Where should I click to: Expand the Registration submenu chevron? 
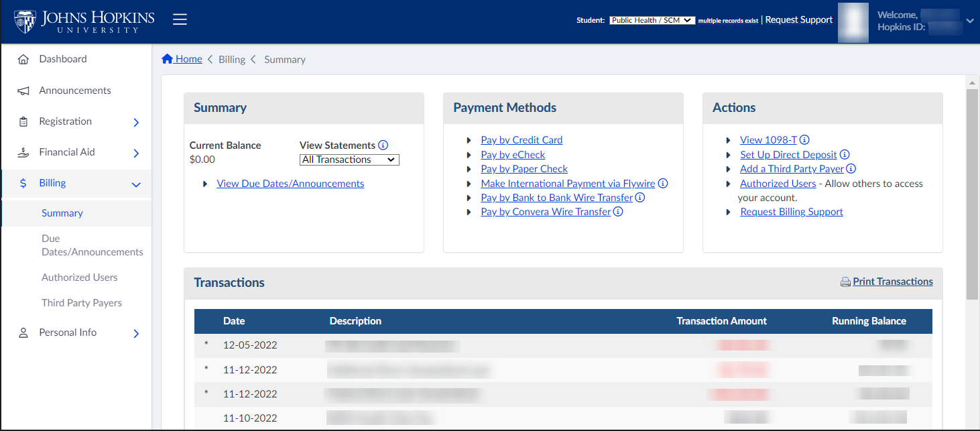coord(136,122)
